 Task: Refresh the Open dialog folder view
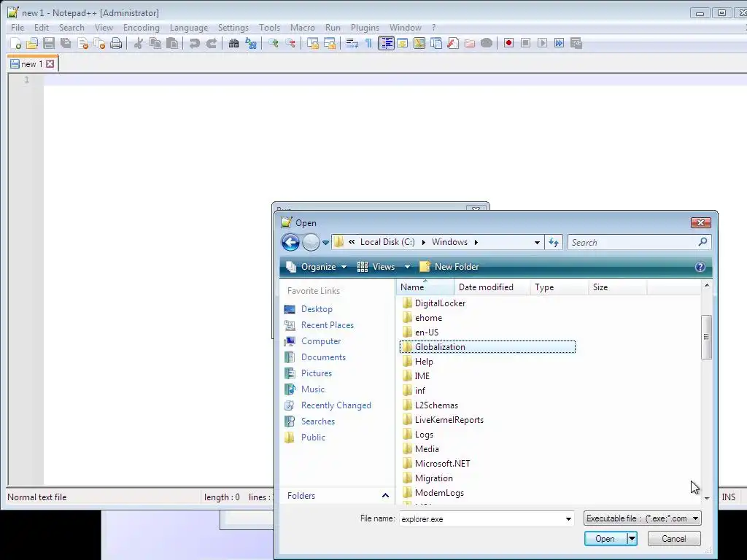click(x=554, y=242)
